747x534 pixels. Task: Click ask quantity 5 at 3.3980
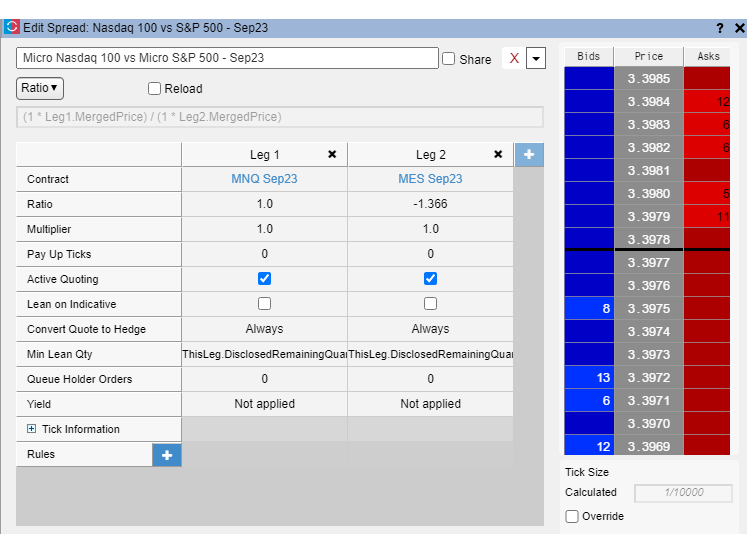click(707, 194)
